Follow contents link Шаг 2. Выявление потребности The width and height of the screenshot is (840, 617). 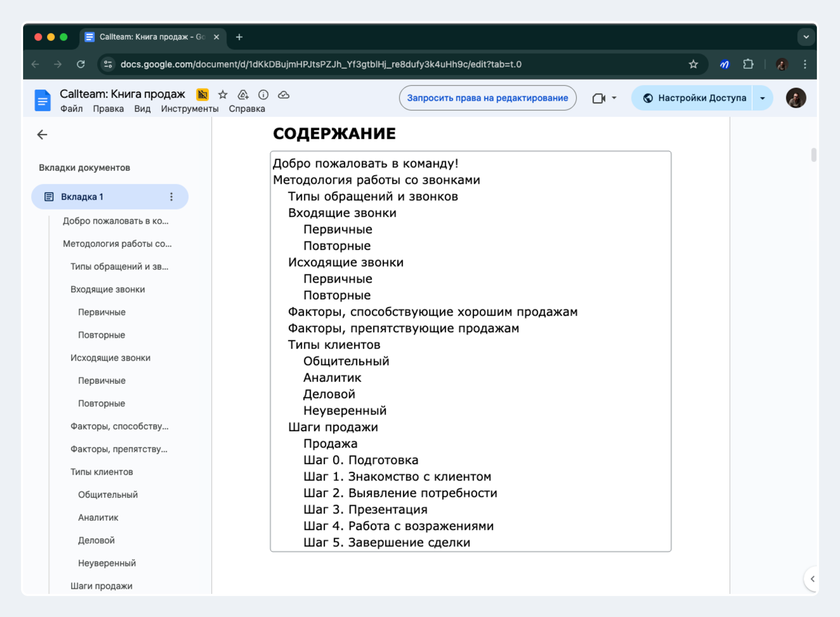coord(400,493)
